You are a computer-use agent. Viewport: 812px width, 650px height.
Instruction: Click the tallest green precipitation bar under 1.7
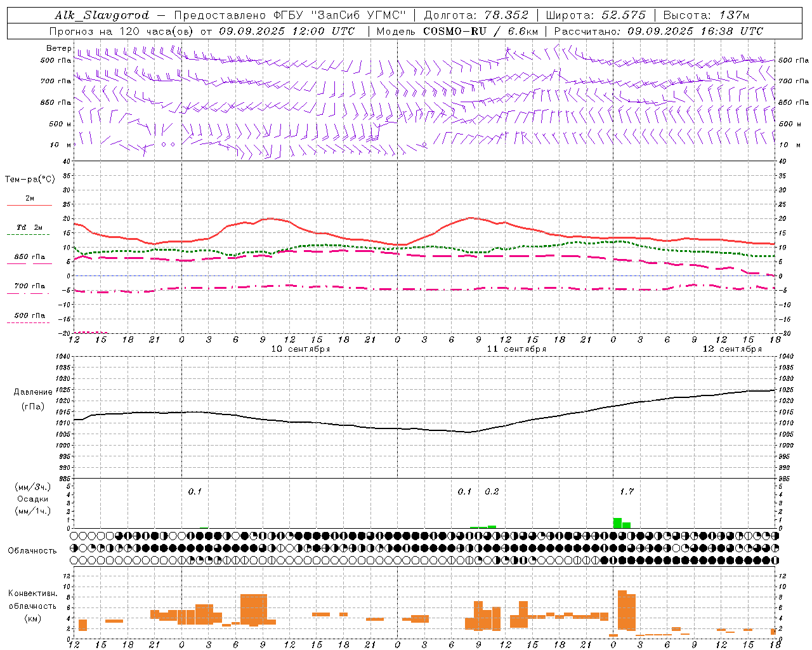617,523
